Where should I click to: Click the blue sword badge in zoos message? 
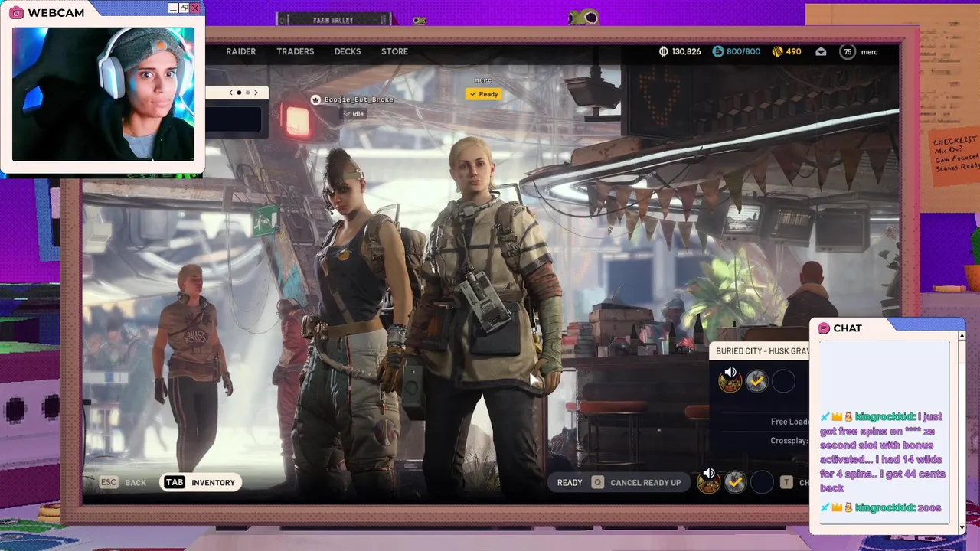coord(825,507)
